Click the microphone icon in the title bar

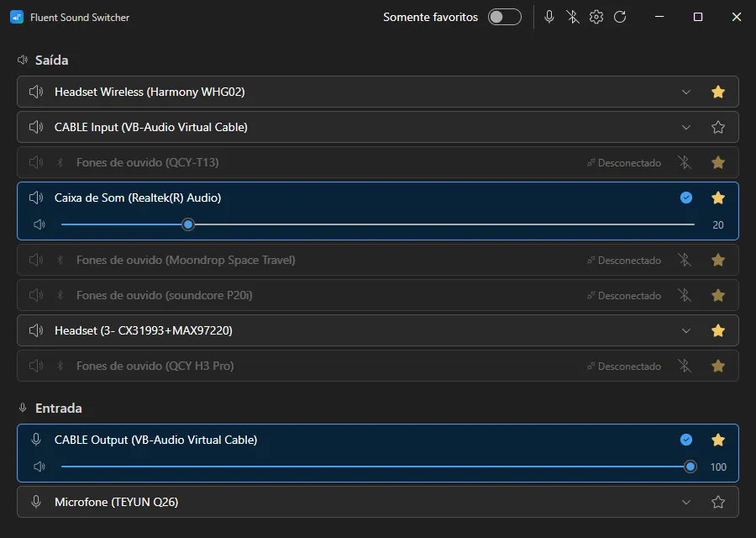[549, 17]
